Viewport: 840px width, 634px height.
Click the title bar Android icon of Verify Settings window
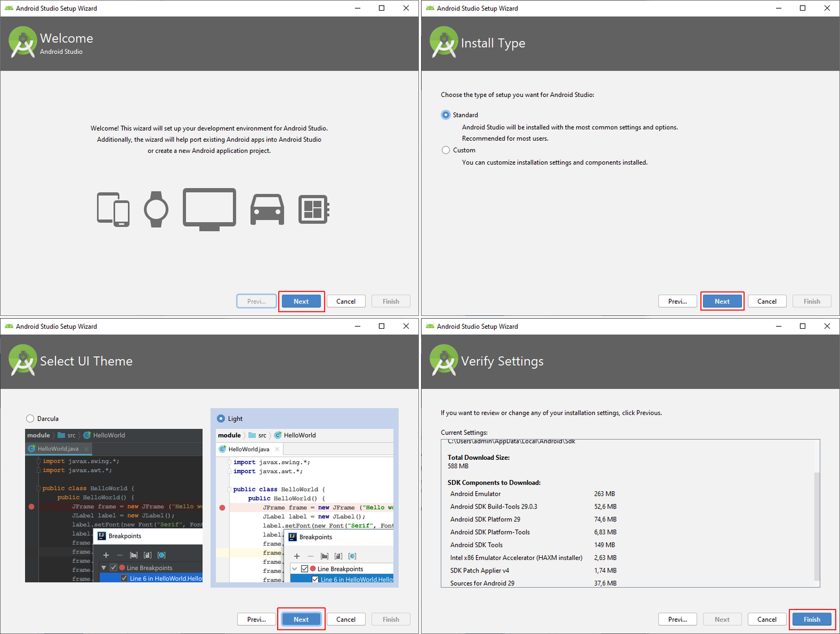coord(430,326)
